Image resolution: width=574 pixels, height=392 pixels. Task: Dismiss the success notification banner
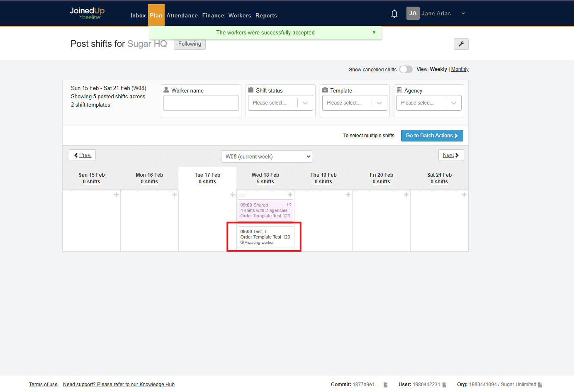374,32
